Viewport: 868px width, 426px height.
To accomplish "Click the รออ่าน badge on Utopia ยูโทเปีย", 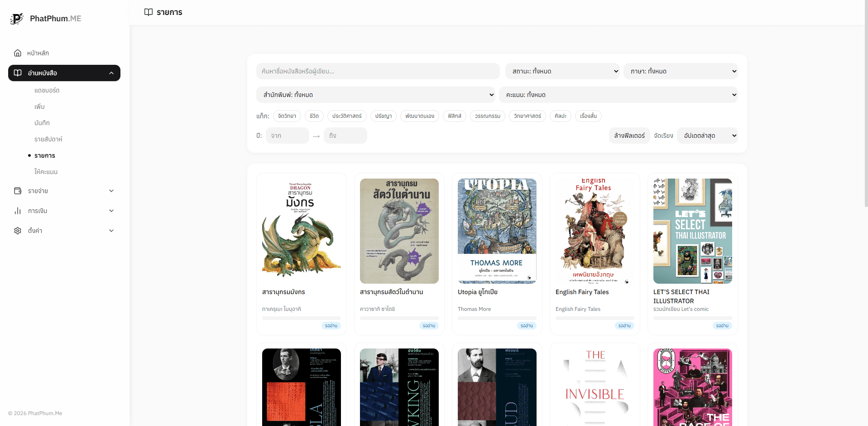I will click(x=526, y=325).
